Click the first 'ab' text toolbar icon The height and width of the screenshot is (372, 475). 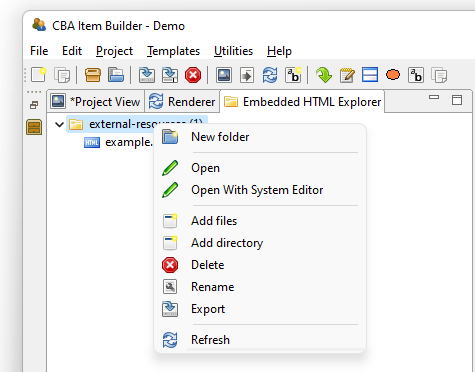[x=293, y=75]
